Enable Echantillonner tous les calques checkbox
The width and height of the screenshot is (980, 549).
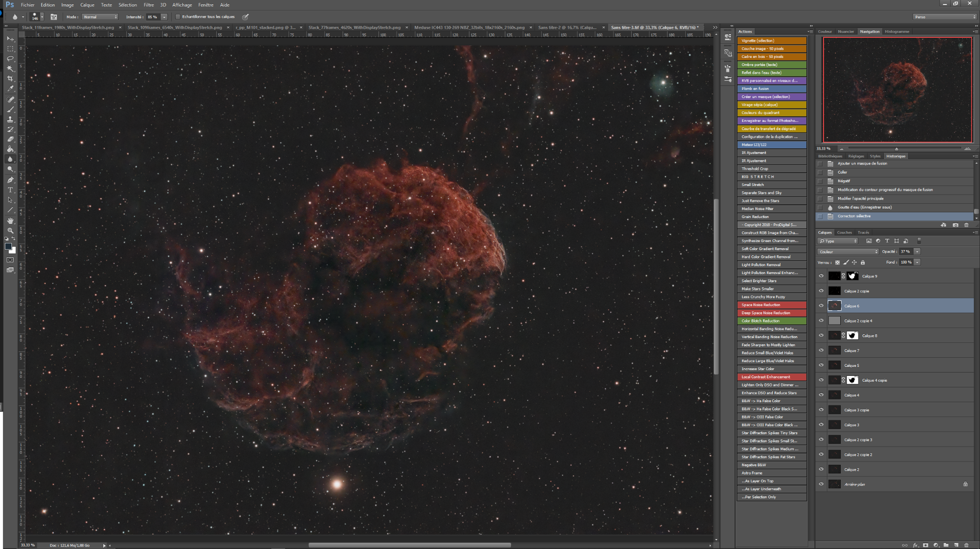point(178,17)
